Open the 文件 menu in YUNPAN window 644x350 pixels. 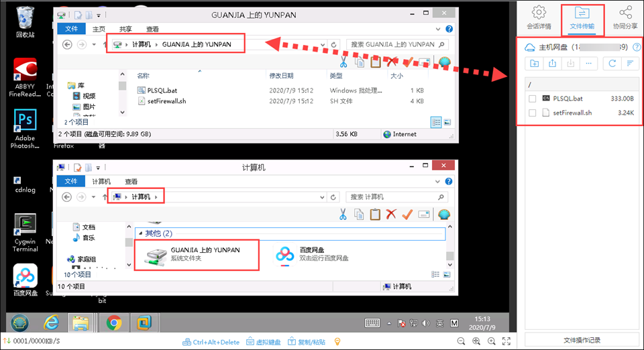click(x=71, y=29)
